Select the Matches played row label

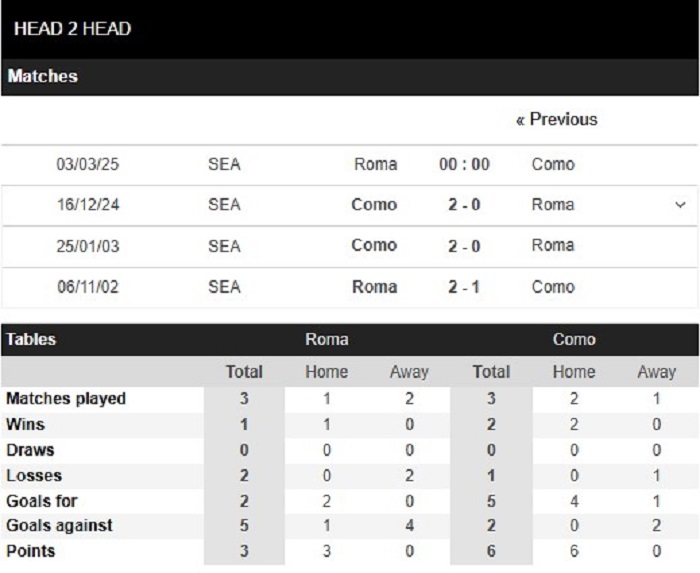(66, 399)
